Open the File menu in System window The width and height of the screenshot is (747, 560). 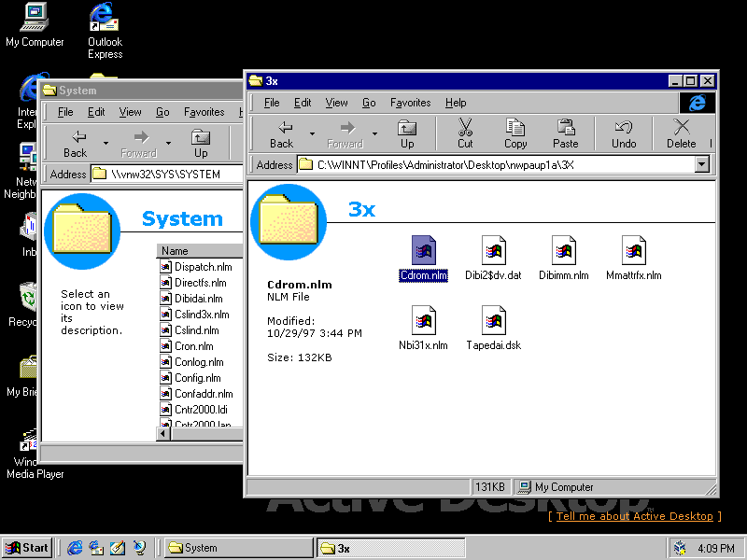[65, 112]
